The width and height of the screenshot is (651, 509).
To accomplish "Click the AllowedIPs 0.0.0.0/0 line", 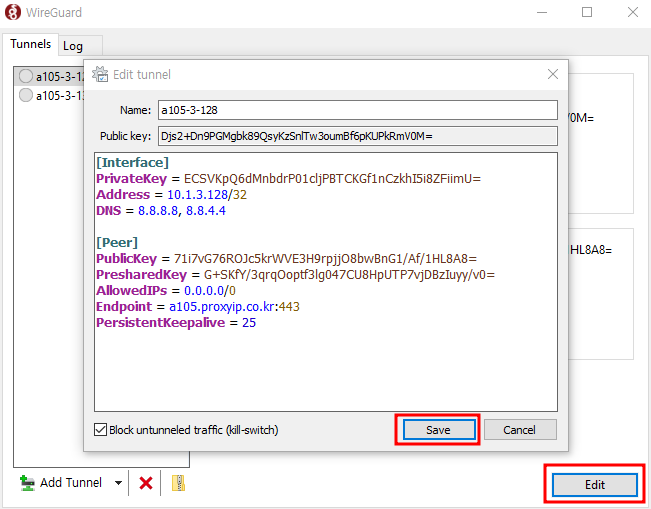I will coord(166,291).
